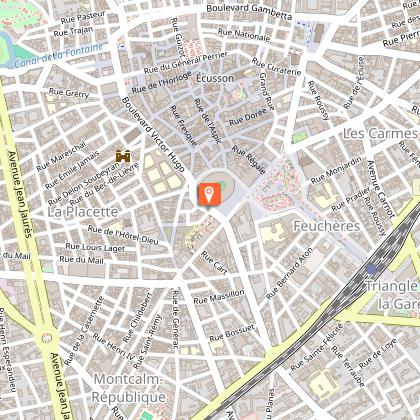Click the Avenue Carnot street label
The image size is (420, 420).
point(380,189)
